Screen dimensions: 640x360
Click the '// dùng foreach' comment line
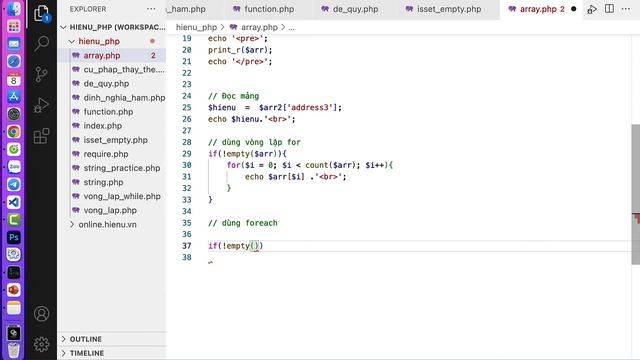[242, 223]
